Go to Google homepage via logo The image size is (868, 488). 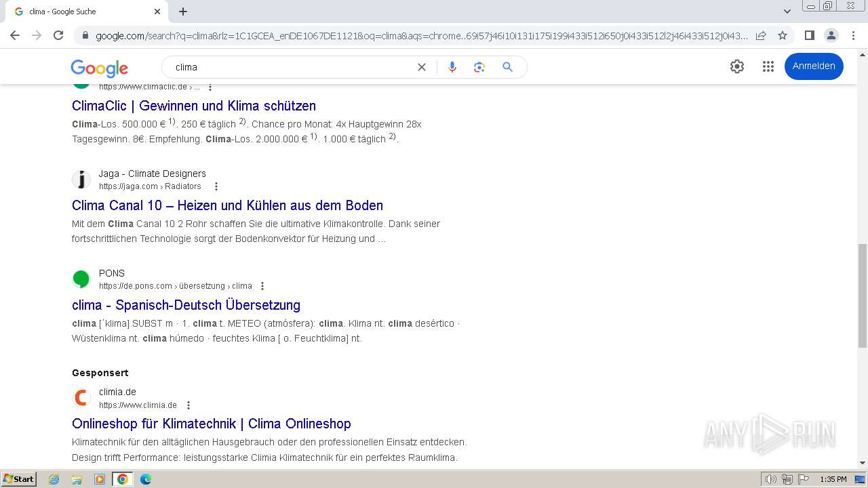coord(99,68)
